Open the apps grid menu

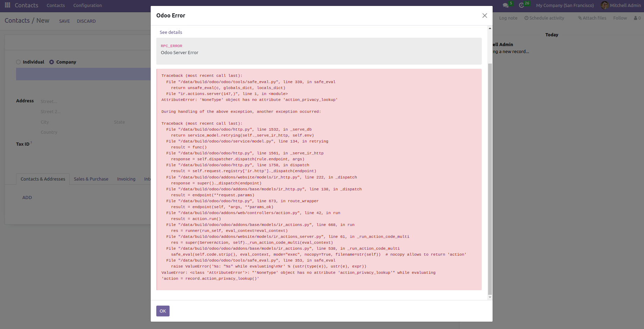[x=7, y=5]
